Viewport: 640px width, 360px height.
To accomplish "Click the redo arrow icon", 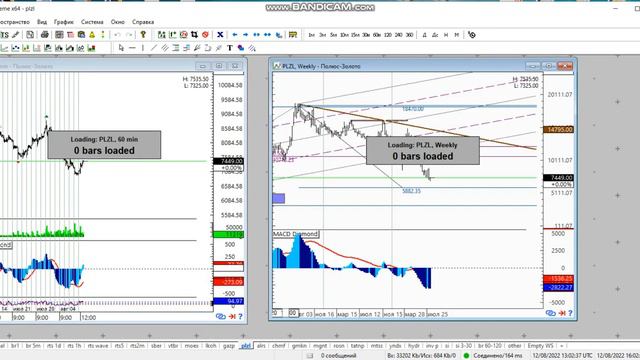I will point(129,35).
